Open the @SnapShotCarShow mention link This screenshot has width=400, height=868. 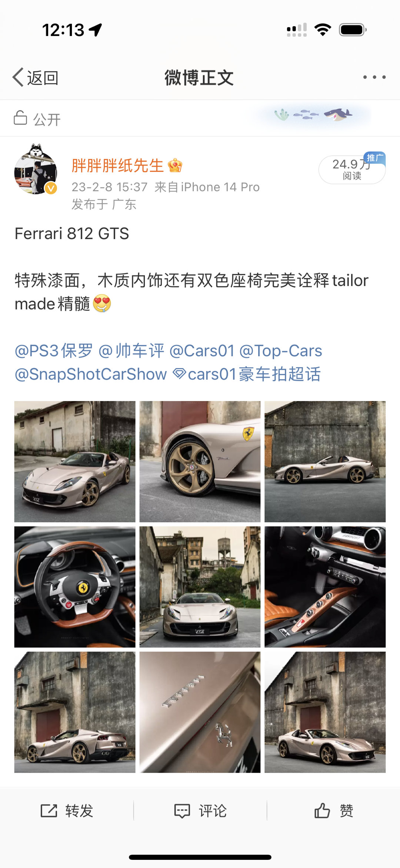[x=91, y=374]
